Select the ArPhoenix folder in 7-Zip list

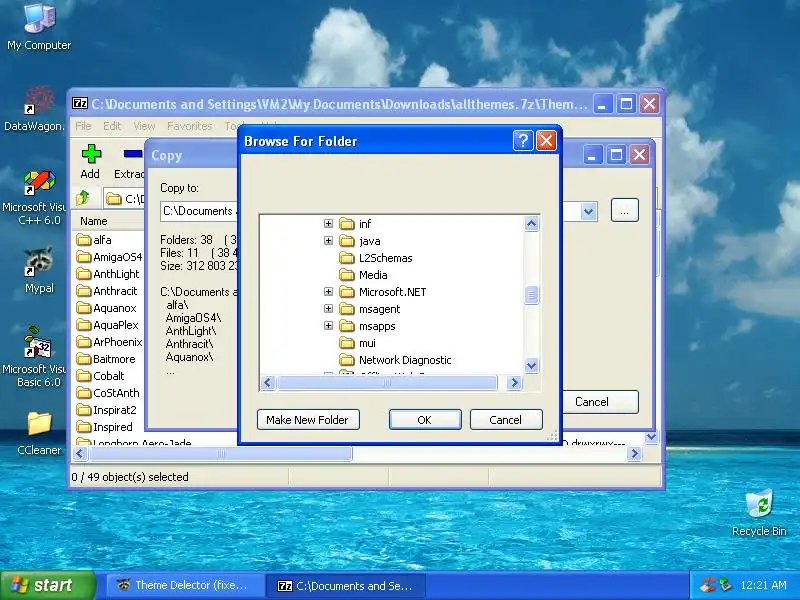(110, 342)
